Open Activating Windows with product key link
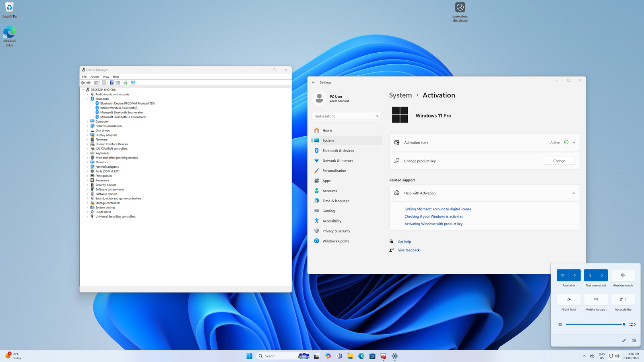Viewport: 644px width, 362px height. coord(433,224)
